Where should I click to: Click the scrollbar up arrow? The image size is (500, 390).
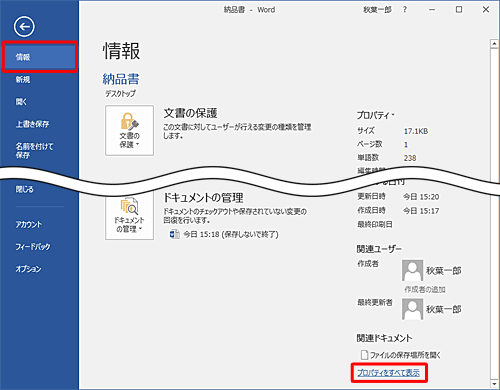(x=494, y=44)
